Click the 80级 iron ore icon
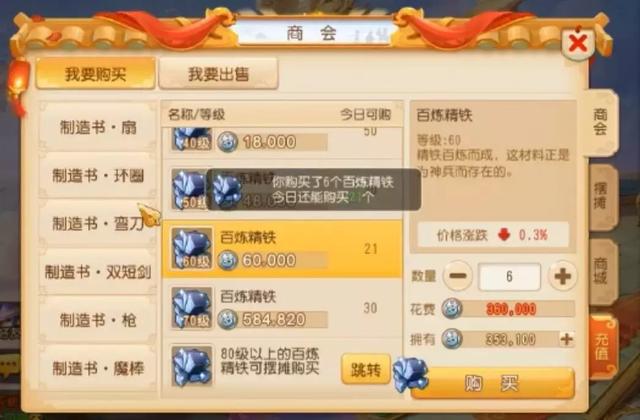Screen dimensions: 640x420 [x=191, y=366]
